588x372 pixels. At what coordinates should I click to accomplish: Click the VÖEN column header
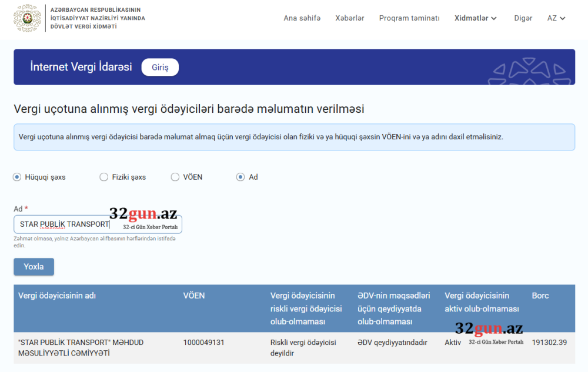click(x=194, y=296)
